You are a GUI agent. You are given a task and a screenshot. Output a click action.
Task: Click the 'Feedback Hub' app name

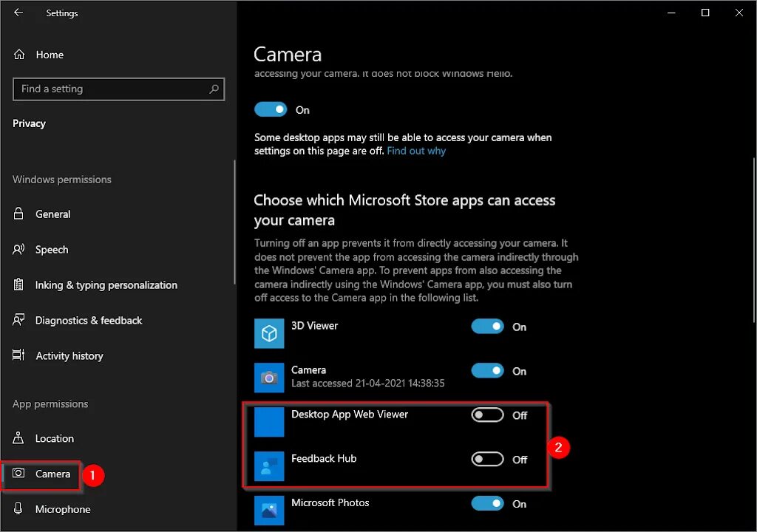click(x=324, y=459)
